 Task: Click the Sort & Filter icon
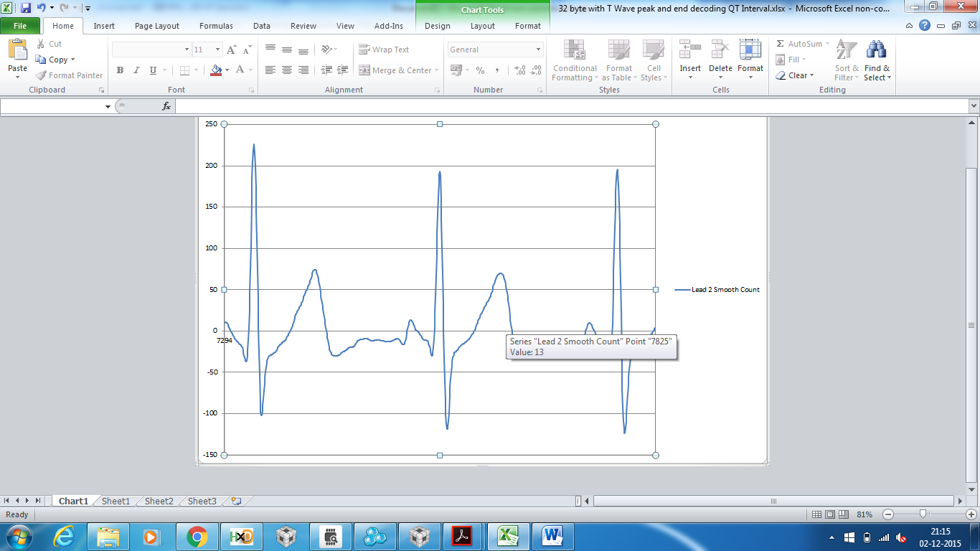click(847, 50)
